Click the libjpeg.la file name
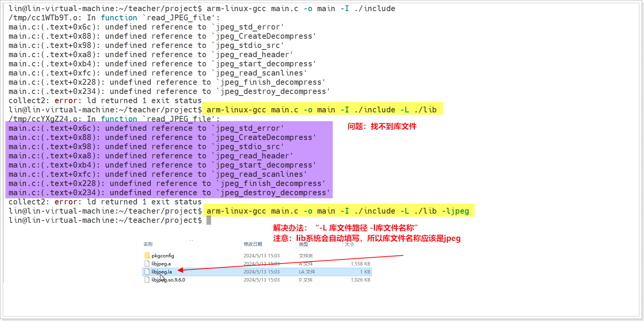This screenshot has width=644, height=321. pos(162,272)
